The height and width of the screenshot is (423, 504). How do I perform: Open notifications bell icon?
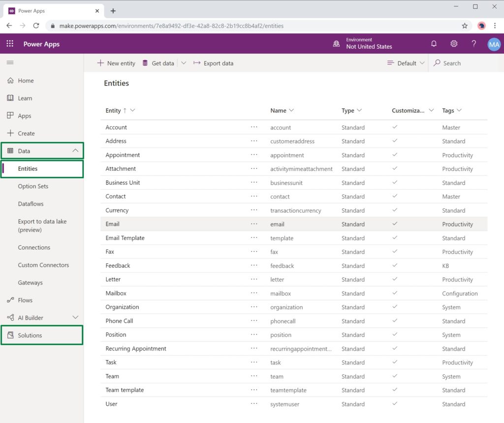pyautogui.click(x=434, y=43)
